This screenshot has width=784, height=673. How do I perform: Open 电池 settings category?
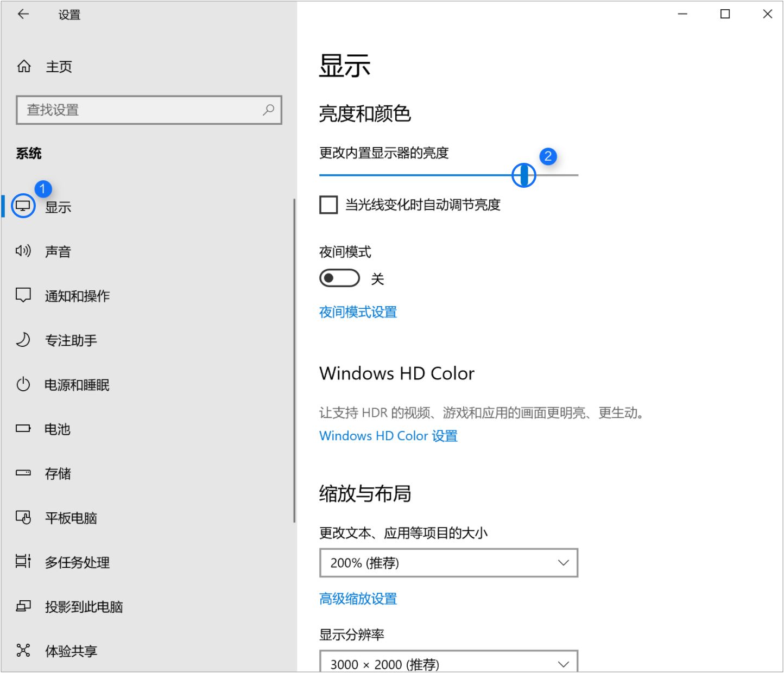[58, 429]
